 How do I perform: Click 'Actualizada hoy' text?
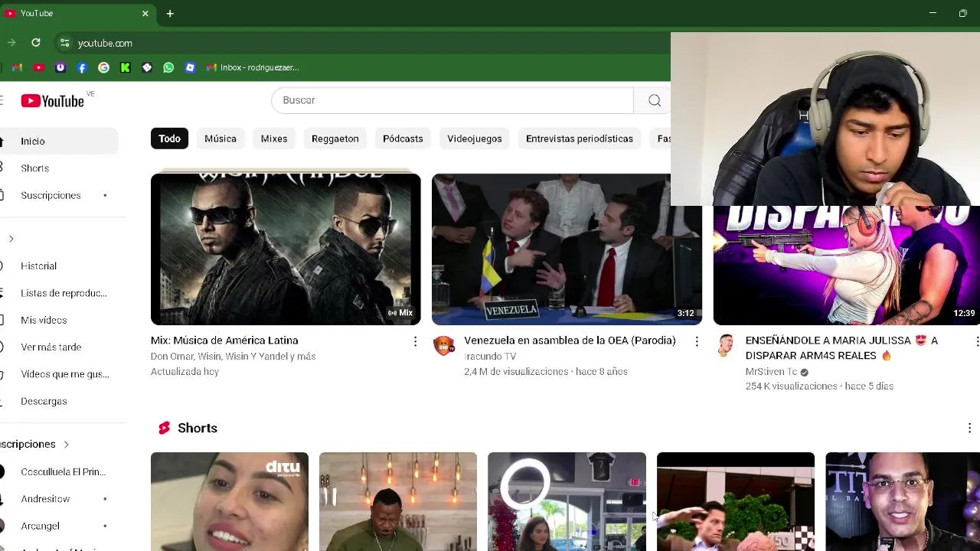(185, 372)
